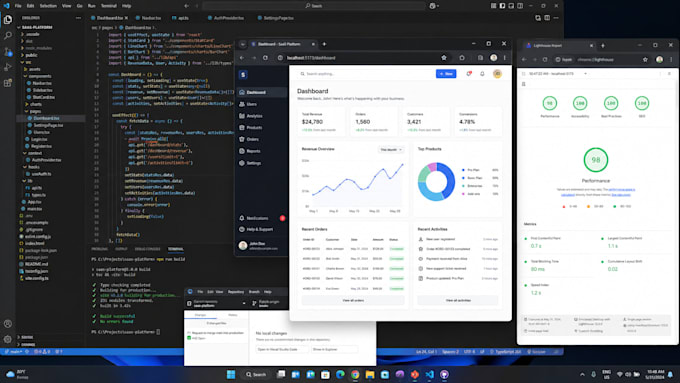The image size is (680, 383).
Task: Open a new tab in Lighthouse browser window
Action: [x=603, y=46]
